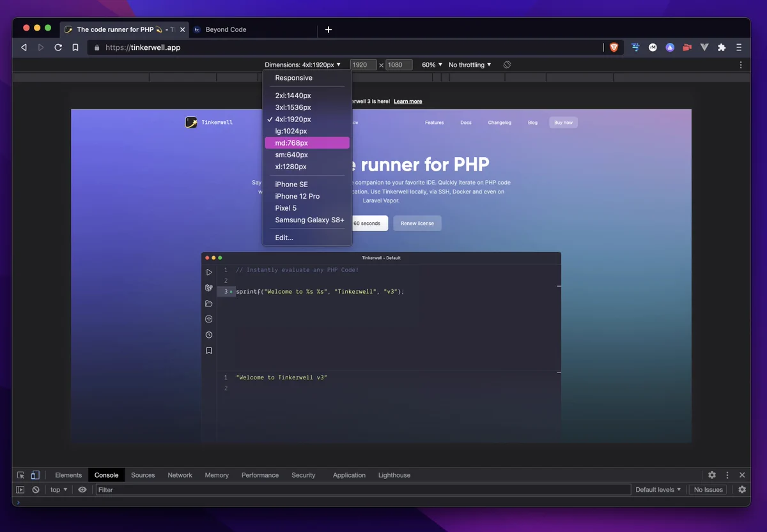Click the Tinkerwell bookmark snippets icon
Image resolution: width=767 pixels, height=532 pixels.
pyautogui.click(x=209, y=351)
